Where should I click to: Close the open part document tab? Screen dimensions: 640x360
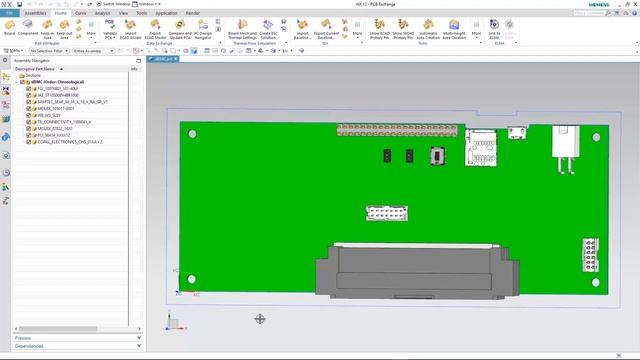[x=176, y=59]
